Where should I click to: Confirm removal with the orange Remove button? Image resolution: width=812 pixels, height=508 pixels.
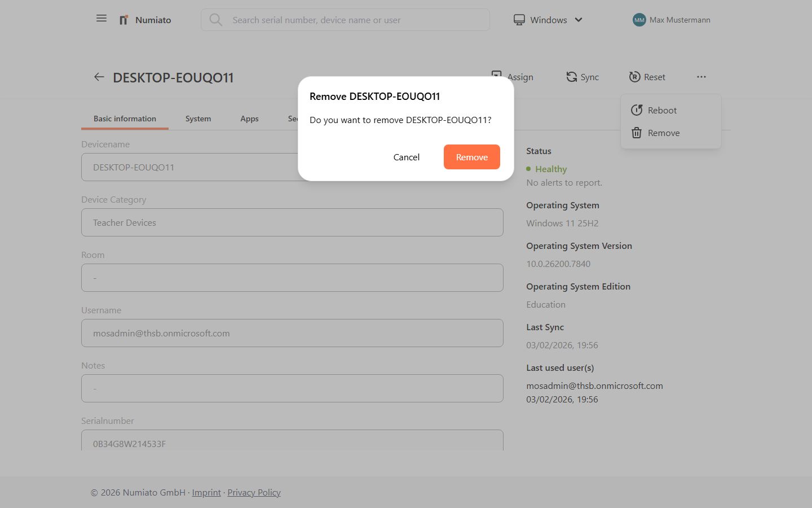[471, 157]
